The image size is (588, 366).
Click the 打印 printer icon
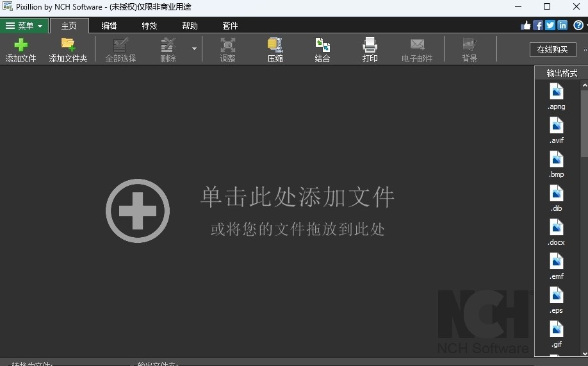click(370, 45)
